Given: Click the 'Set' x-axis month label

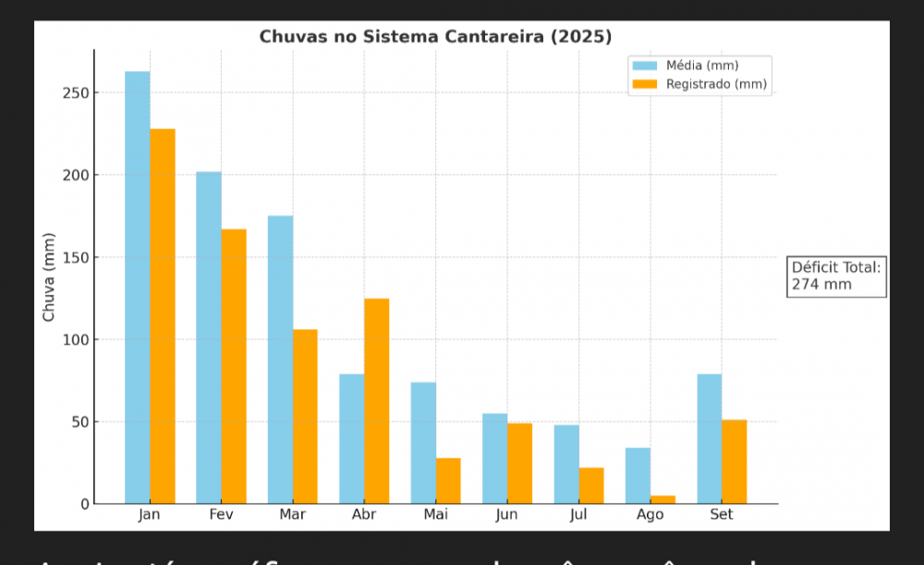Looking at the screenshot, I should pyautogui.click(x=722, y=515).
